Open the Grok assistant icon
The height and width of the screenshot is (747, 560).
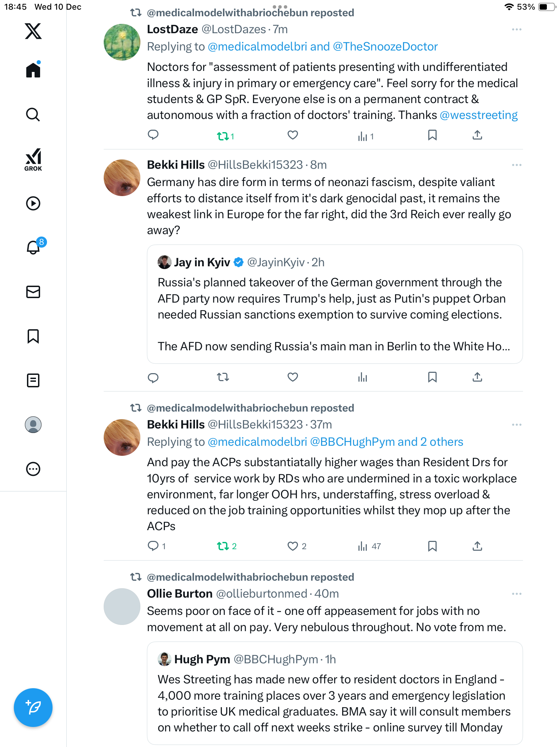point(33,159)
